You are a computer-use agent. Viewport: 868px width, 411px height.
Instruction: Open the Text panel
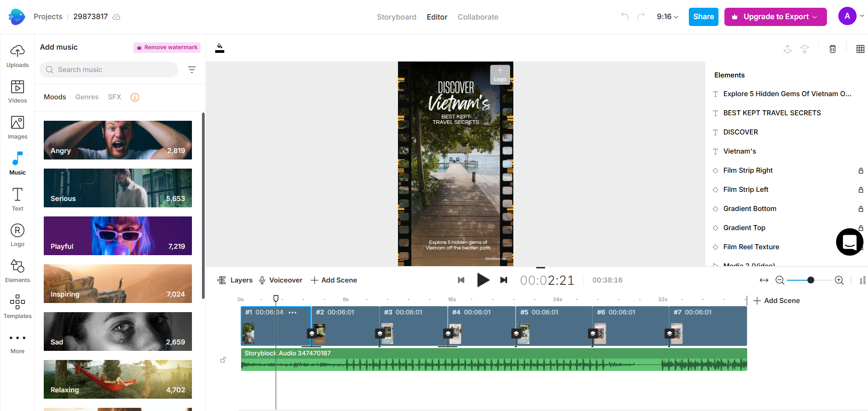tap(17, 199)
